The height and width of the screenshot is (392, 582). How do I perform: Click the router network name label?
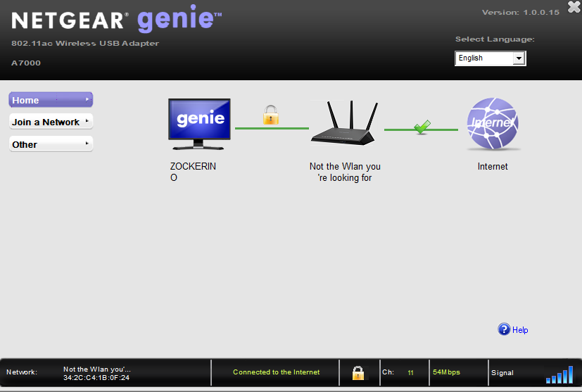click(x=345, y=172)
